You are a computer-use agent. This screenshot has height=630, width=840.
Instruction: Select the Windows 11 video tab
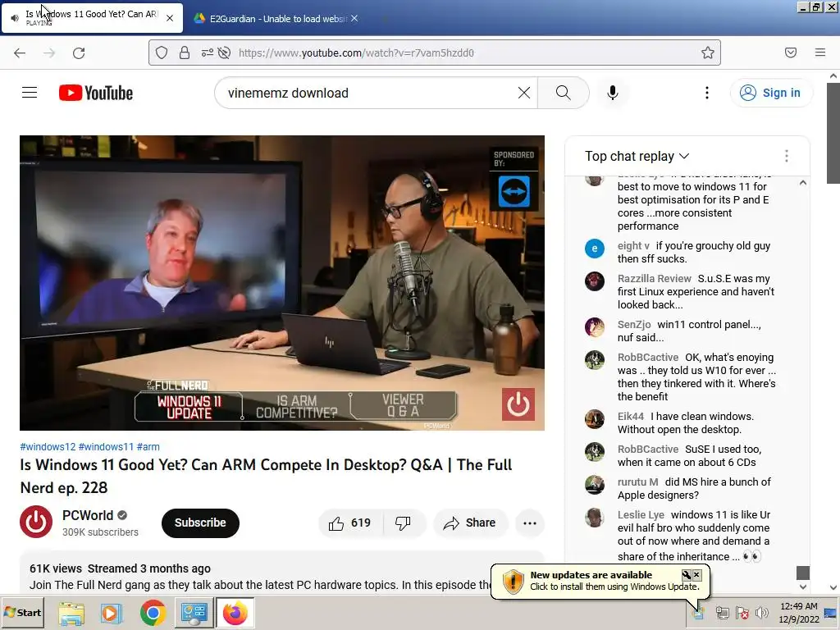(x=91, y=18)
